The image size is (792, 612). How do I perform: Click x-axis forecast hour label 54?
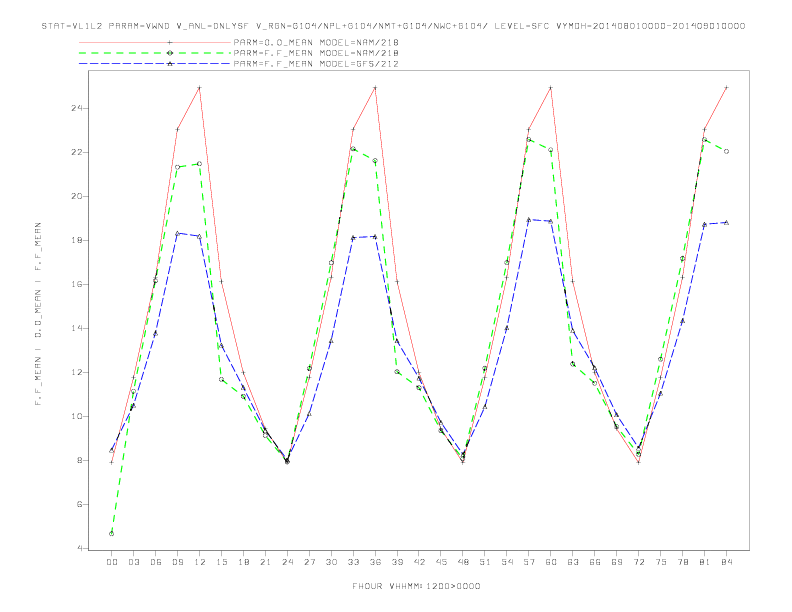(x=507, y=562)
